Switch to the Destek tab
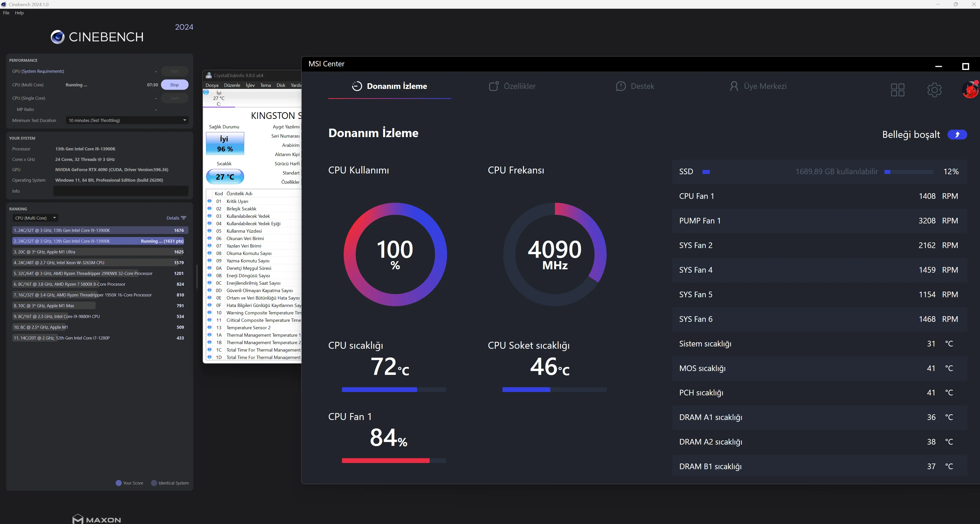Screen dimensions: 980x524 pos(635,86)
